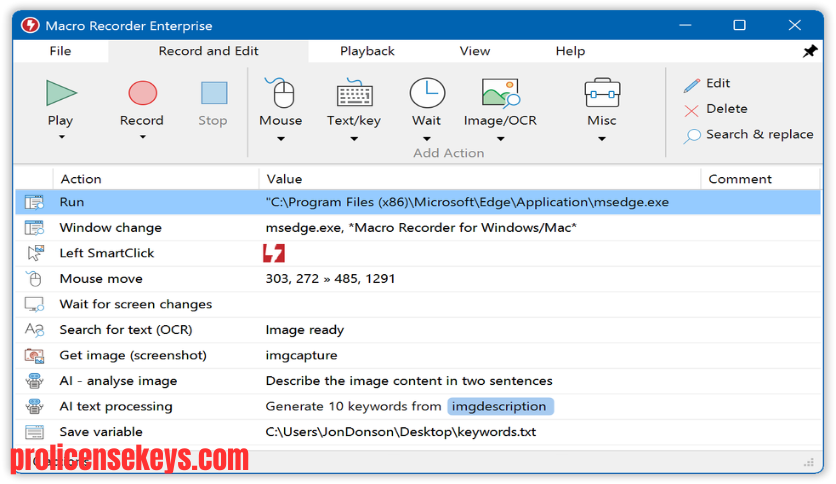This screenshot has height=484, width=836.
Task: Click the red SmartClick image thumbnail
Action: click(x=274, y=253)
